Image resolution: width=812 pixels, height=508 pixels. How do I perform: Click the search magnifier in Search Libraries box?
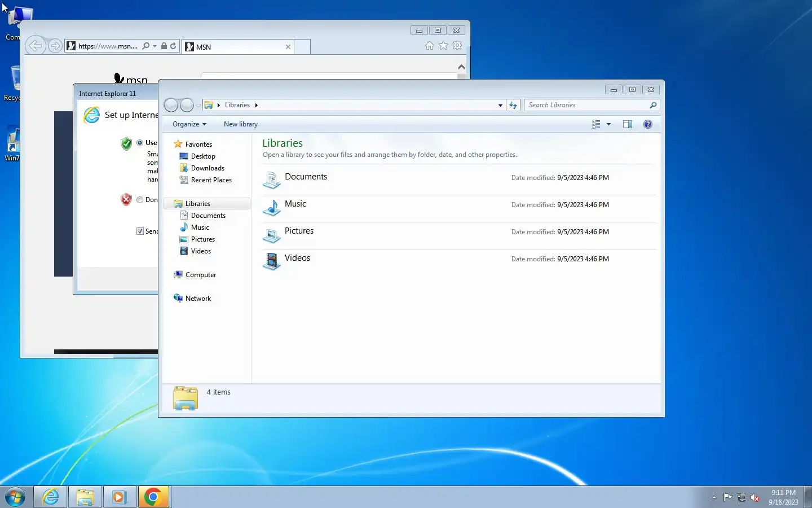click(x=653, y=105)
